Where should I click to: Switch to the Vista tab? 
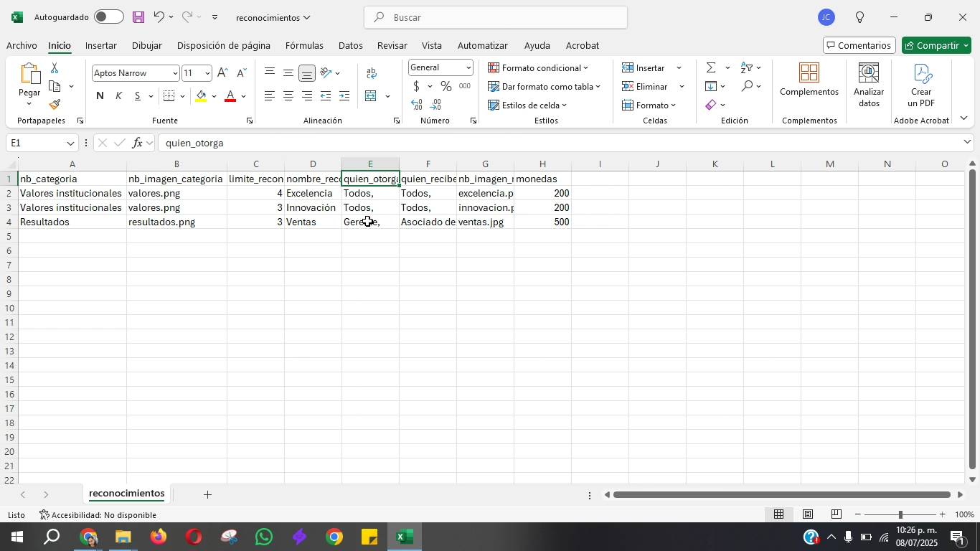(x=432, y=45)
